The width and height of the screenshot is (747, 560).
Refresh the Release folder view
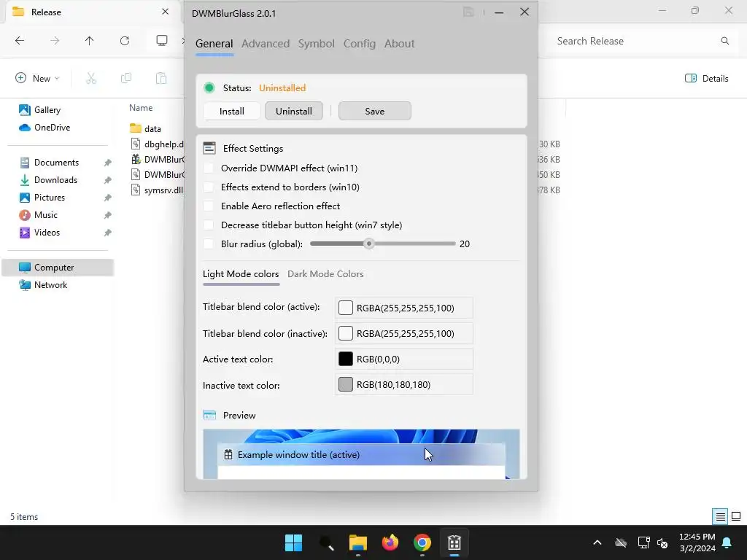click(x=125, y=41)
